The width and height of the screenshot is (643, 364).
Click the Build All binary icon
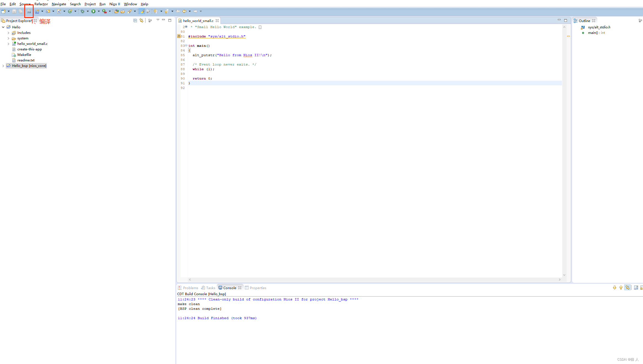pos(29,12)
